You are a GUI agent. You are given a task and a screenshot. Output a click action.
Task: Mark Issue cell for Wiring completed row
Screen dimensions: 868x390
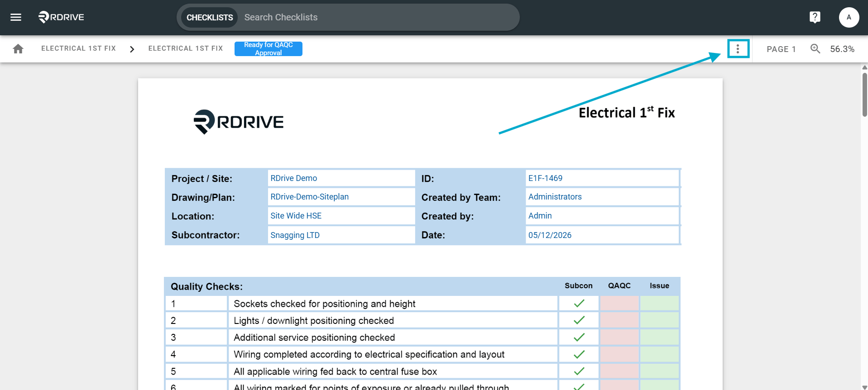click(x=659, y=354)
